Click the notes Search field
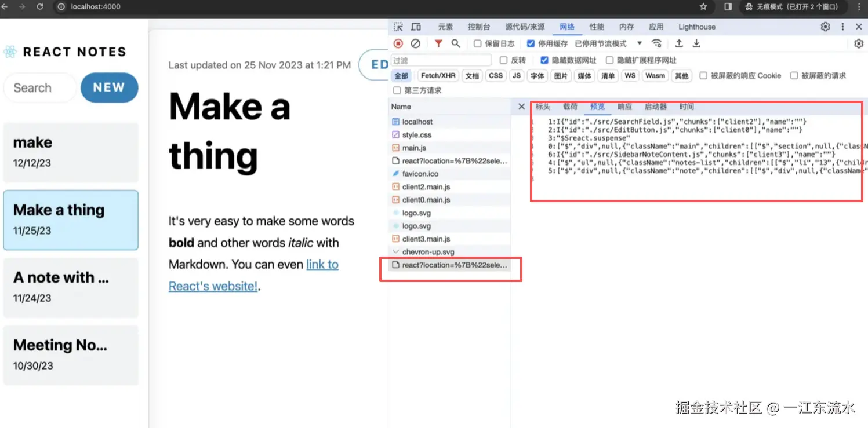868x428 pixels. [x=40, y=88]
